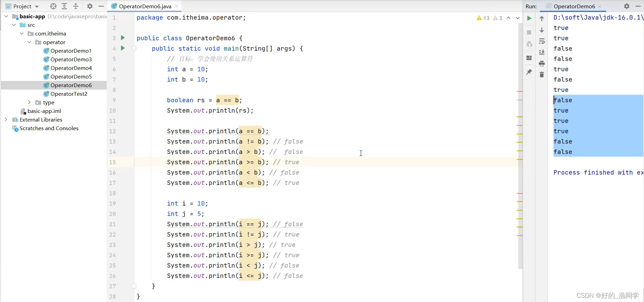The width and height of the screenshot is (644, 302).
Task: Click the package declaration line
Action: [191, 18]
